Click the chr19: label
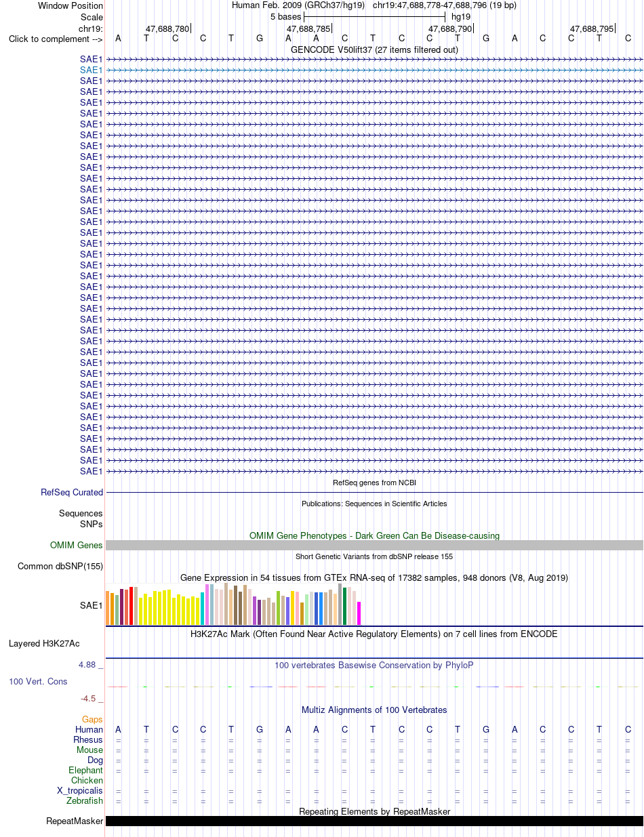 tap(91, 28)
